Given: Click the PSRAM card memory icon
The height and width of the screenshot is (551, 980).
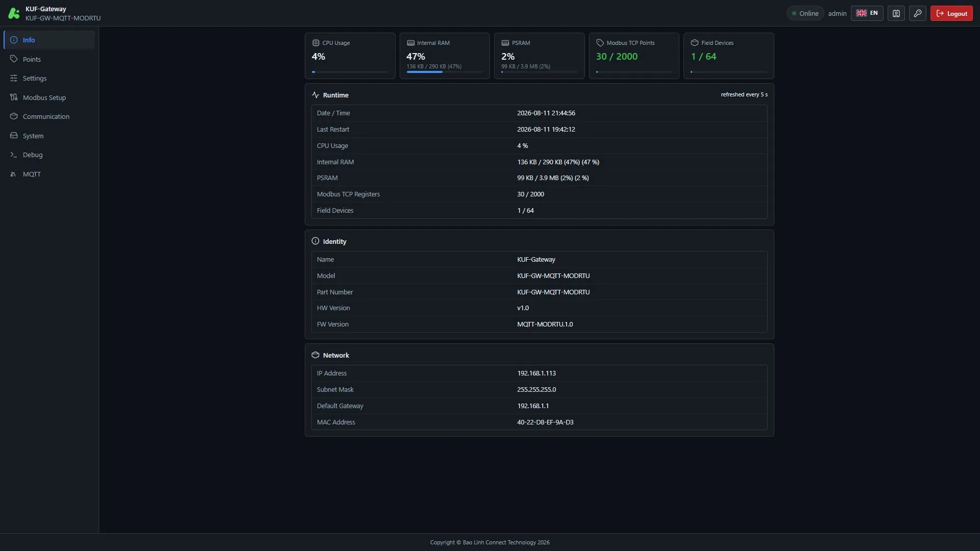Looking at the screenshot, I should pyautogui.click(x=505, y=43).
